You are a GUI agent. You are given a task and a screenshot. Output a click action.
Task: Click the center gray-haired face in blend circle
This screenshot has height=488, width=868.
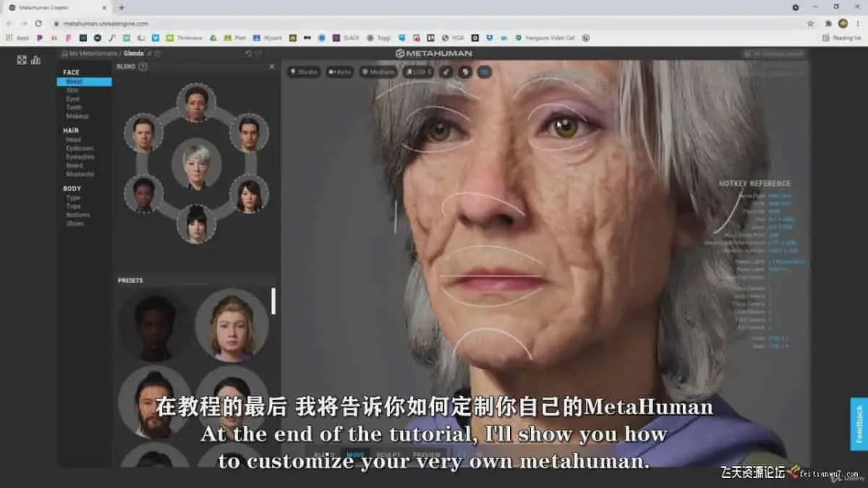[x=196, y=164]
